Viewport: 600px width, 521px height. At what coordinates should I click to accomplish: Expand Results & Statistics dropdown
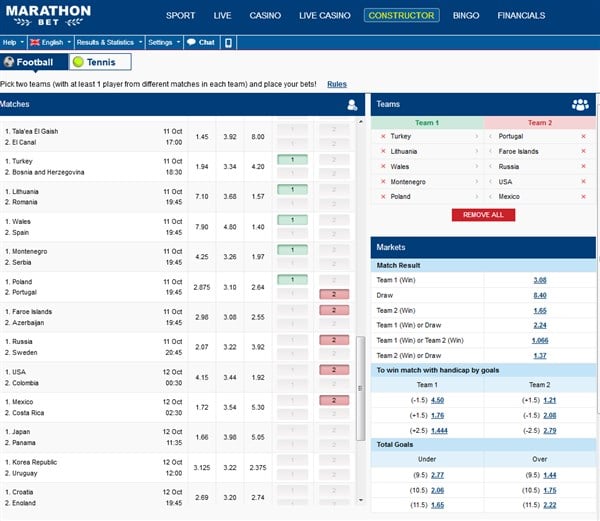click(x=109, y=42)
